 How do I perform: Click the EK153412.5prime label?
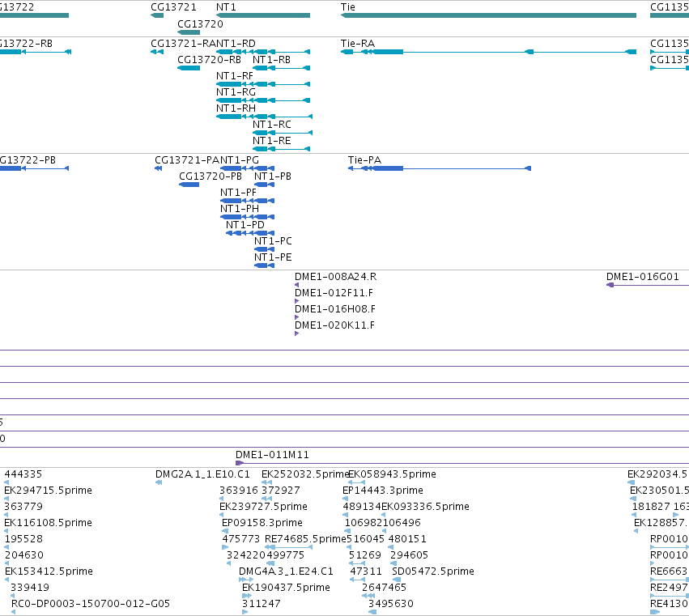(49, 571)
